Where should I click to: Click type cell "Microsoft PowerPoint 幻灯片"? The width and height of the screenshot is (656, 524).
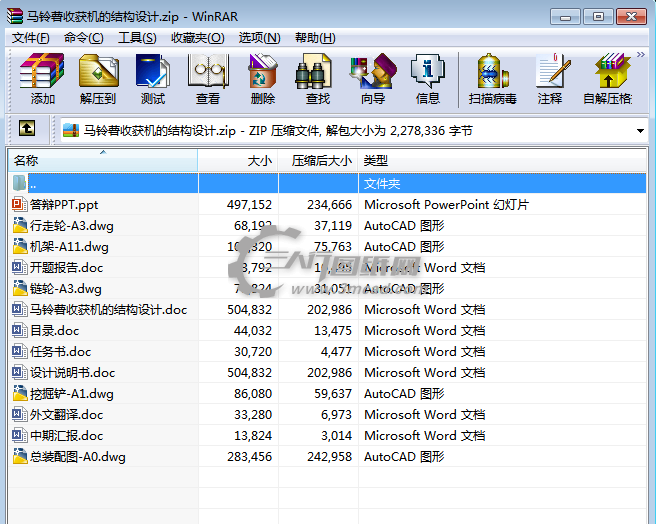(x=446, y=205)
